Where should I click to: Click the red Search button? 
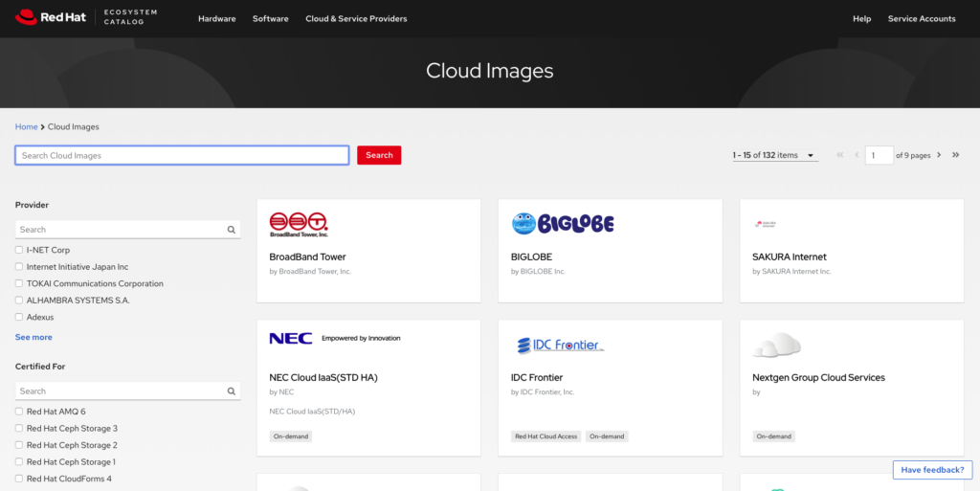click(379, 156)
